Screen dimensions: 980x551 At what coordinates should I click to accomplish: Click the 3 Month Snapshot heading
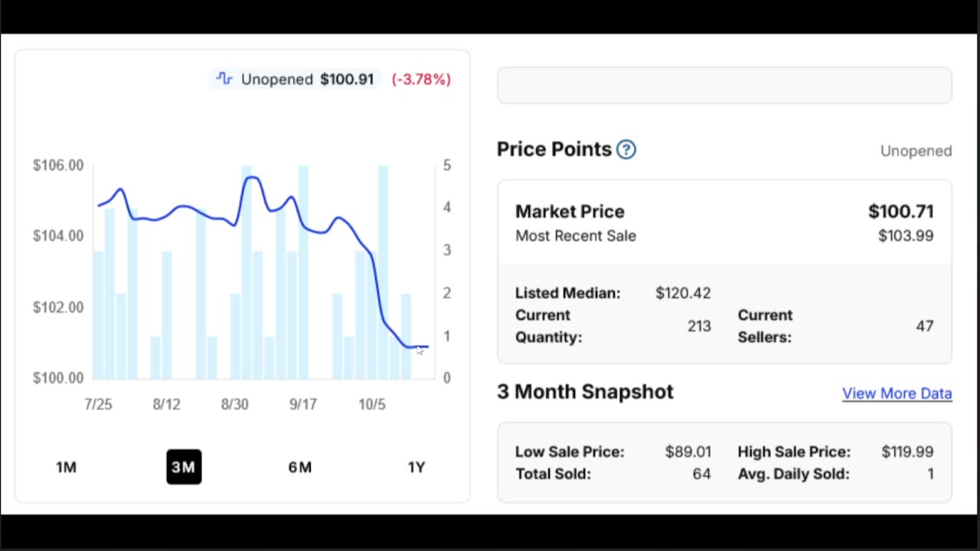point(585,392)
